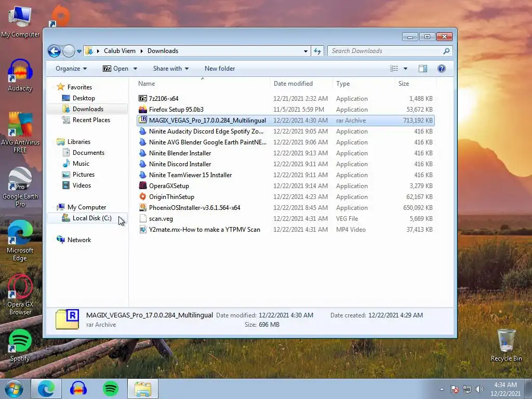Open Desktop in the navigation pane
The width and height of the screenshot is (532, 399).
point(84,98)
